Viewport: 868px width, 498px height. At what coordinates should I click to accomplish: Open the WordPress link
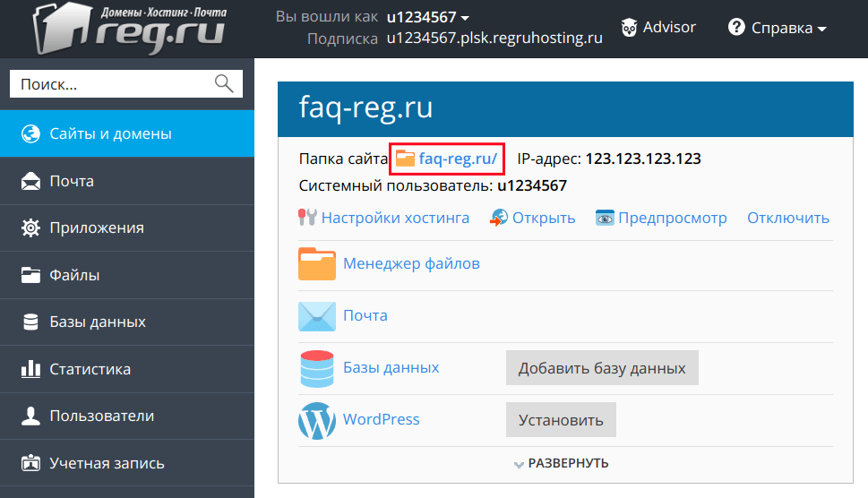(382, 419)
